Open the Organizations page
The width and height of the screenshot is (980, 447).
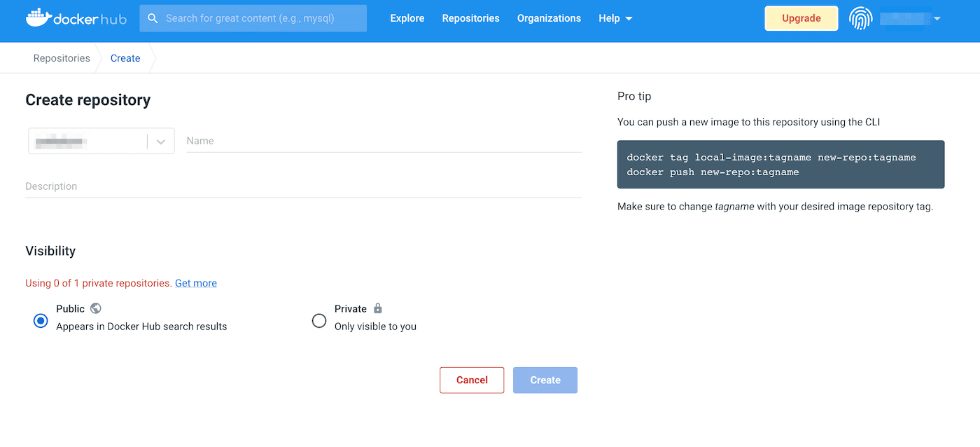coord(549,18)
